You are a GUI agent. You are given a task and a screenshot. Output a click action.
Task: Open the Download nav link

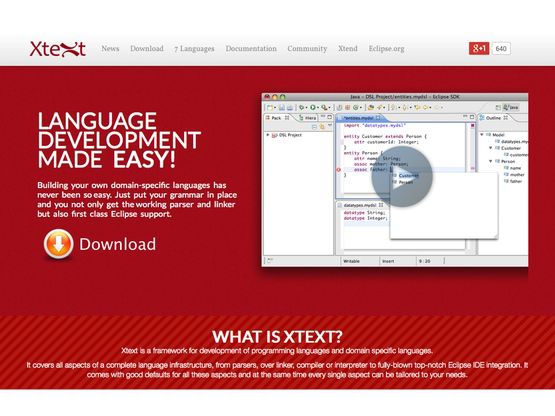pyautogui.click(x=147, y=49)
